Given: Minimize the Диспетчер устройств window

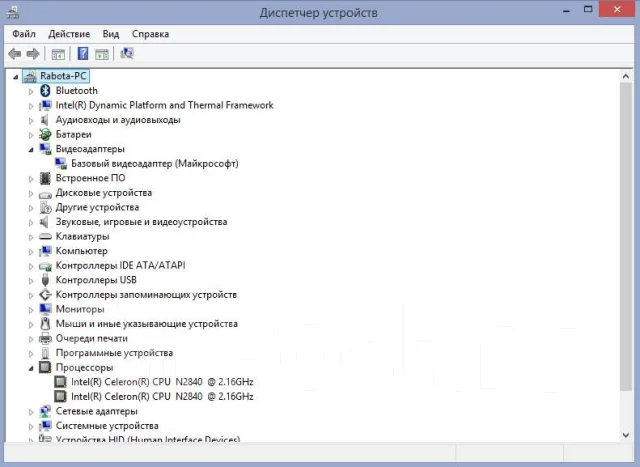Looking at the screenshot, I should coord(566,10).
